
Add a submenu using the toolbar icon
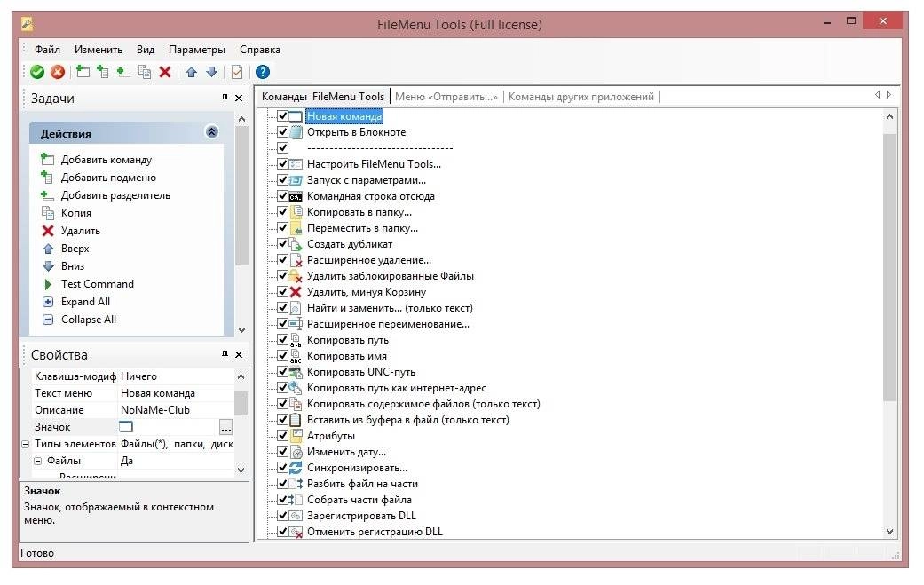coord(103,72)
